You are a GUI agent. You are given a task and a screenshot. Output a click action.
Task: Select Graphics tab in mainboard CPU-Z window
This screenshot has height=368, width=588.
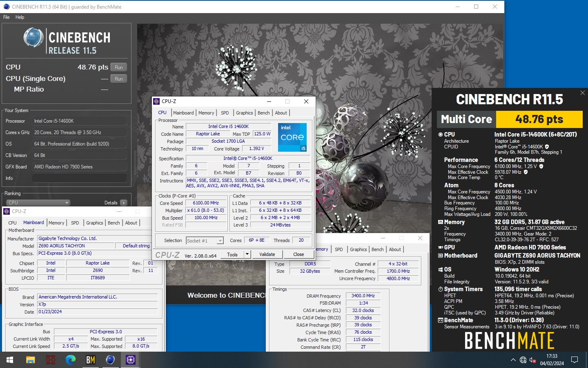(95, 223)
